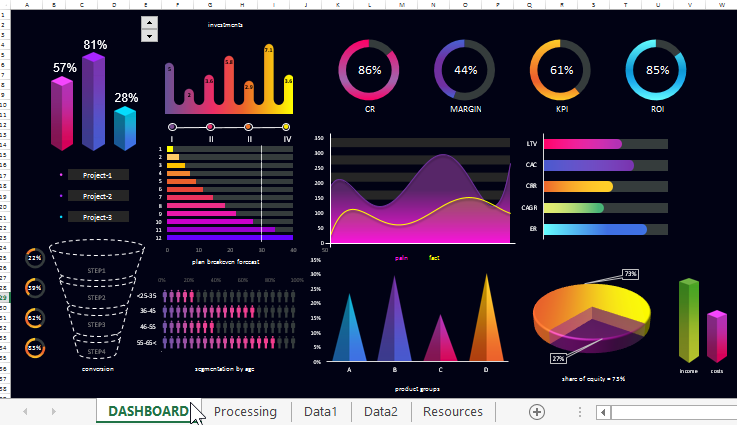737x425 pixels.
Task: Open the Data2 sheet tab
Action: [380, 412]
